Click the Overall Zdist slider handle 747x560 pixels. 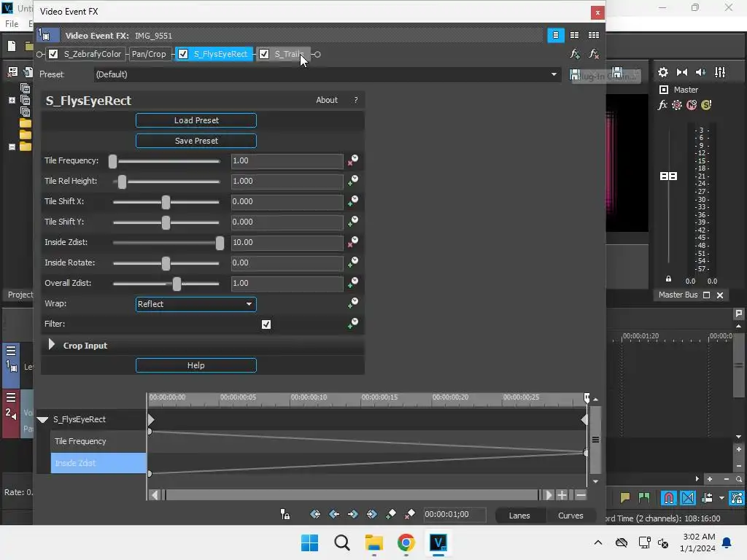[x=177, y=284]
